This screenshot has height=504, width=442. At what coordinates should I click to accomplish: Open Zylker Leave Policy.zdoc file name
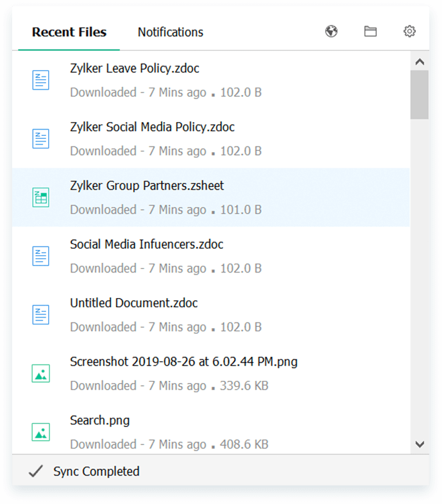[134, 68]
